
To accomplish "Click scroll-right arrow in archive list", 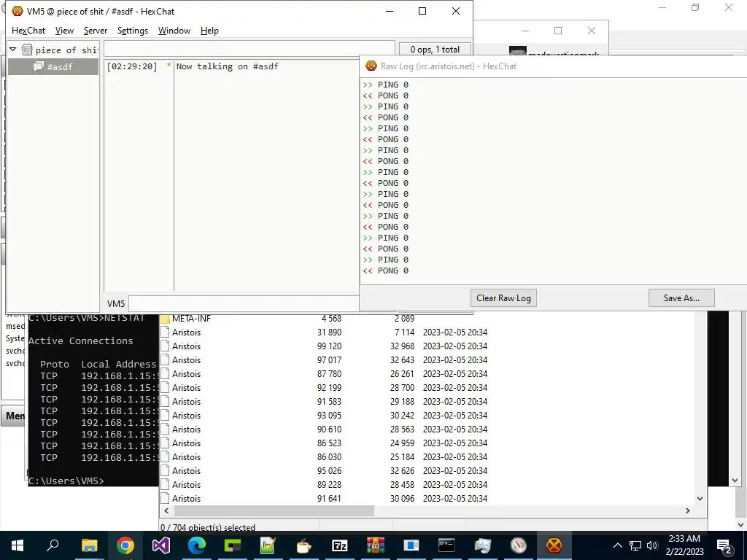I will point(687,510).
